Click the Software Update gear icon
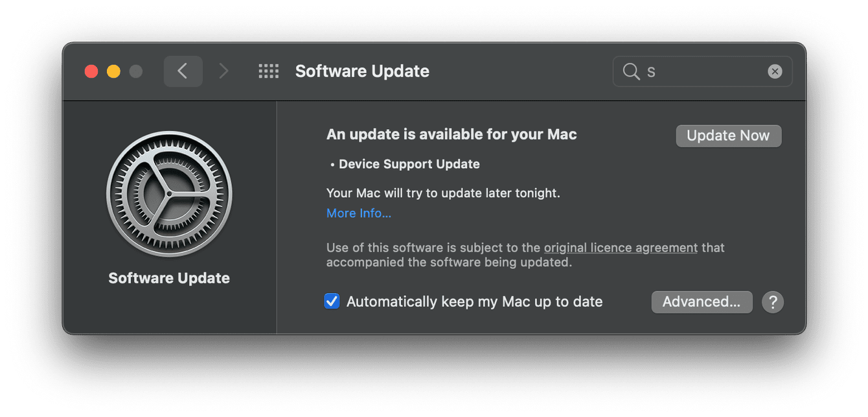The width and height of the screenshot is (868, 417). point(168,193)
